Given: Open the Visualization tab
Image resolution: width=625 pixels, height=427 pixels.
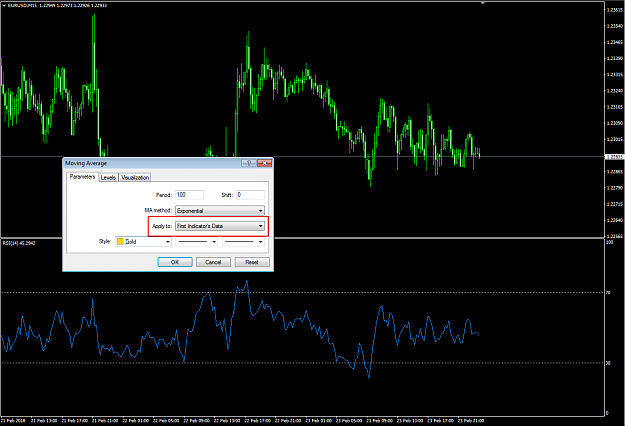Looking at the screenshot, I should [135, 177].
